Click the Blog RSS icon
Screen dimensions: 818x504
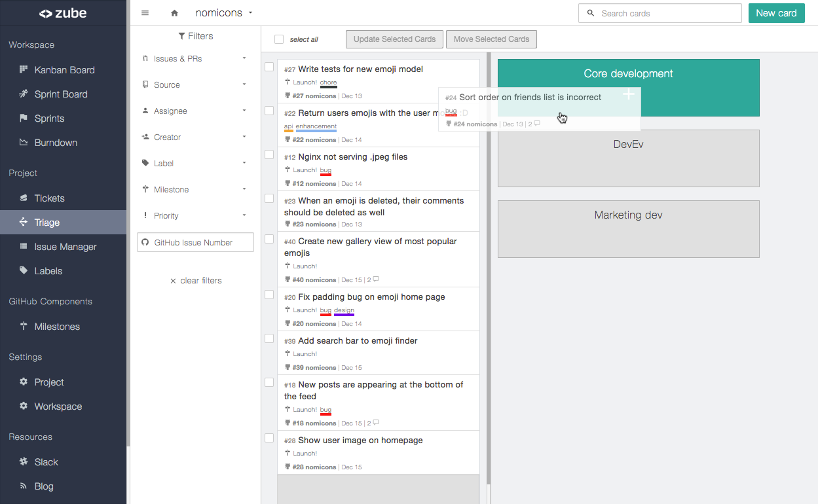[24, 486]
